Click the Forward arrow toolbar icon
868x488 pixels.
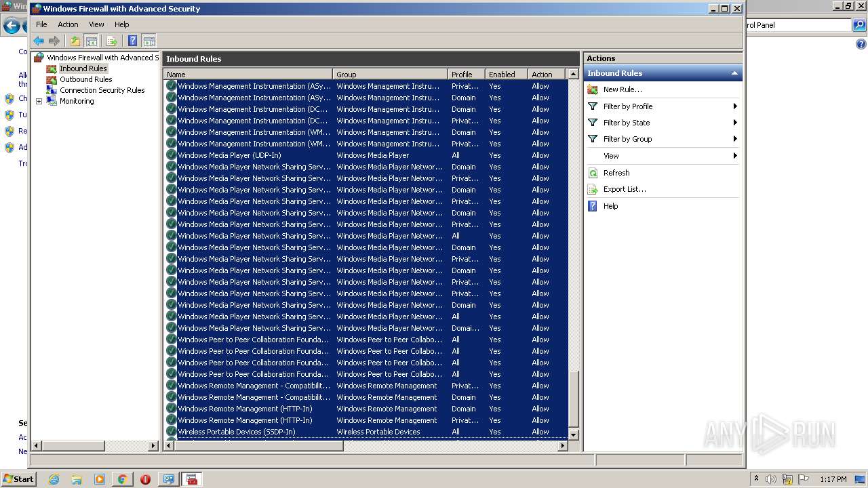(54, 41)
